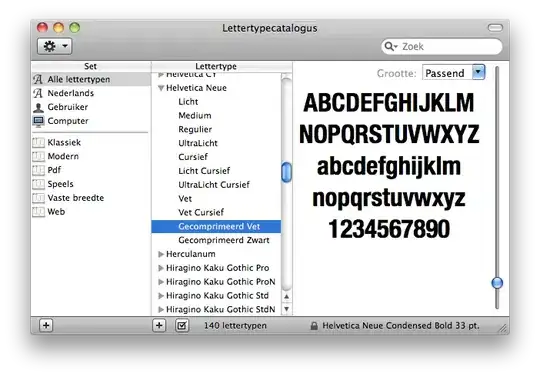This screenshot has height=377, width=540.
Task: Expand Hiragino Kaku Gothic Pro family
Action: coord(160,268)
